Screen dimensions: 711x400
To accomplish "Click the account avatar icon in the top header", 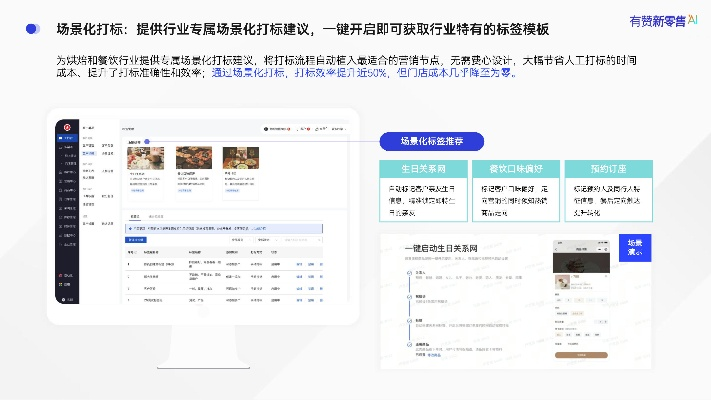I will click(268, 128).
